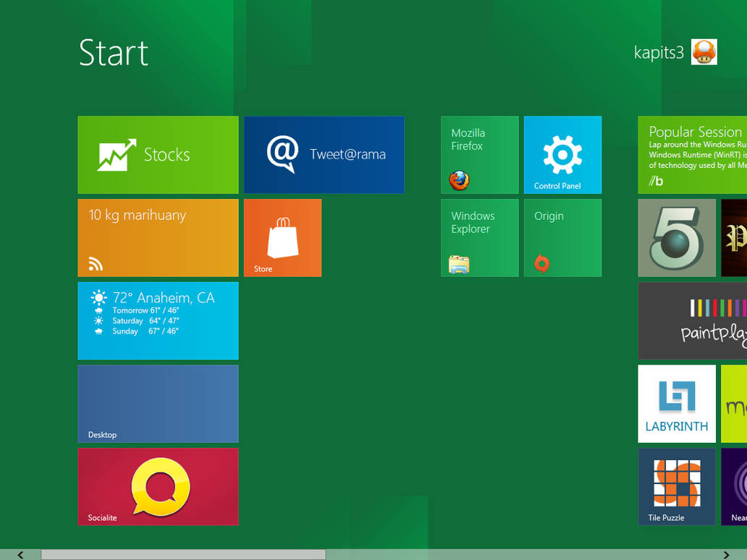Open Windows Explorer tile
The image size is (747, 560).
(x=480, y=237)
